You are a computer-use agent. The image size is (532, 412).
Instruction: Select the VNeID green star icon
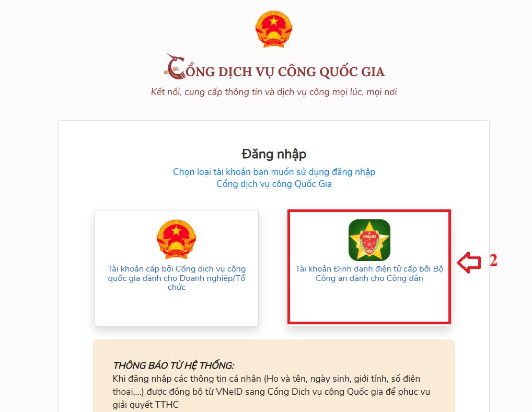click(369, 240)
